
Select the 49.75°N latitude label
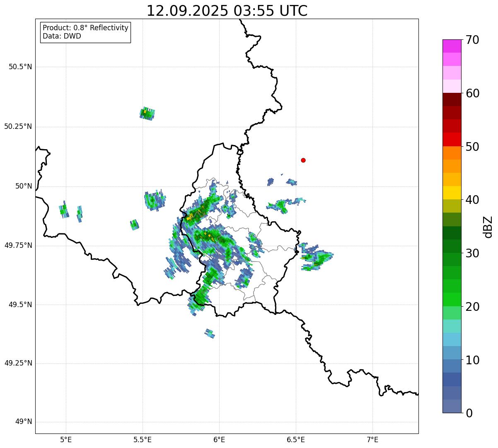[x=18, y=245]
